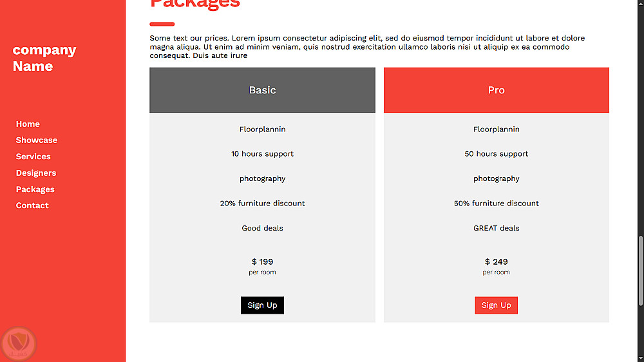
Task: Select Packages in the sidebar menu
Action: 35,189
